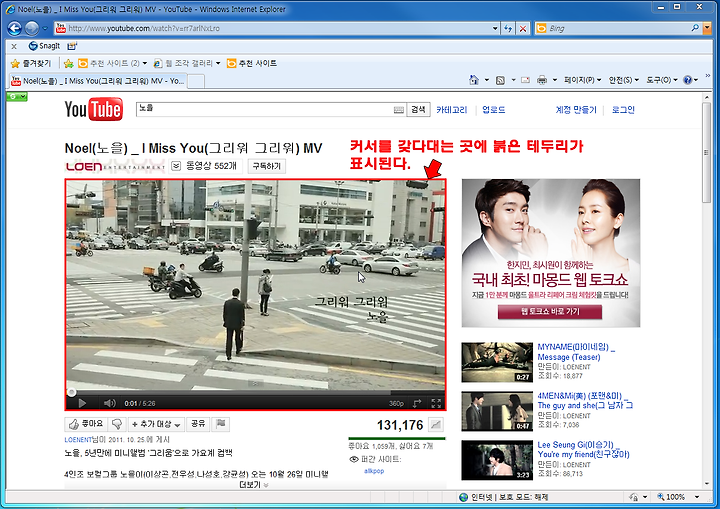Mute the video with speaker icon

coord(109,403)
